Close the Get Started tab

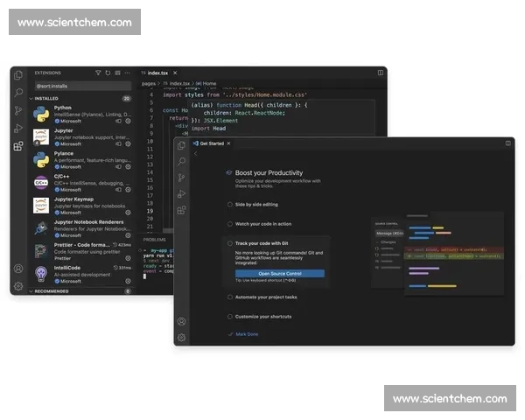228,143
